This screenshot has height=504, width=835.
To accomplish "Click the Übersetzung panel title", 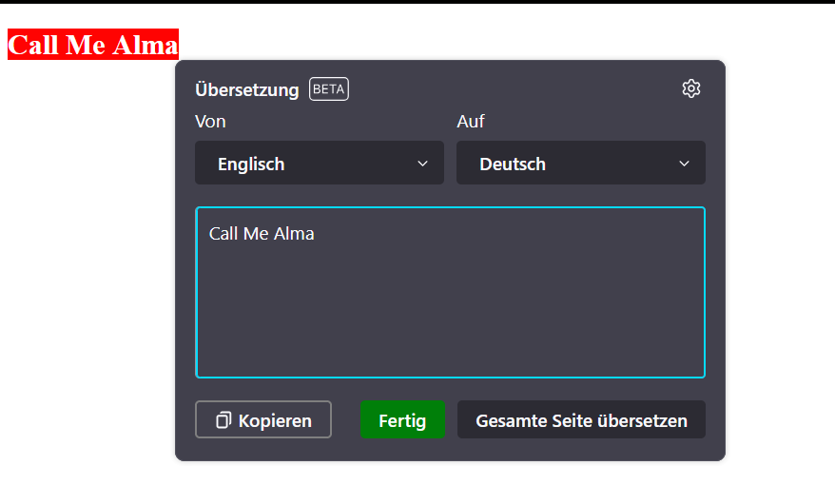I will [246, 89].
